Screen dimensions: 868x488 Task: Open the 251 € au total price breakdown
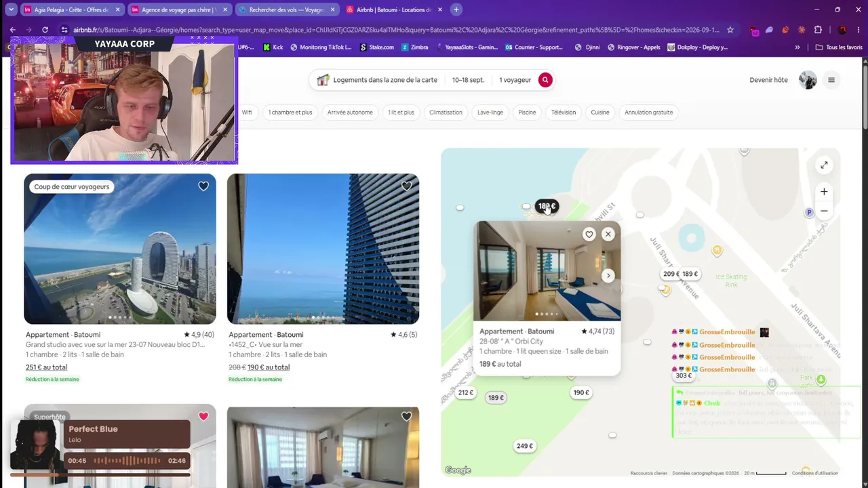[46, 367]
